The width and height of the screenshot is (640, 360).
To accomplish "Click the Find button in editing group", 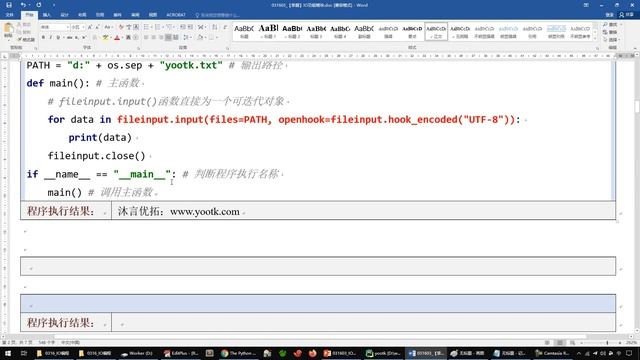I will [611, 25].
